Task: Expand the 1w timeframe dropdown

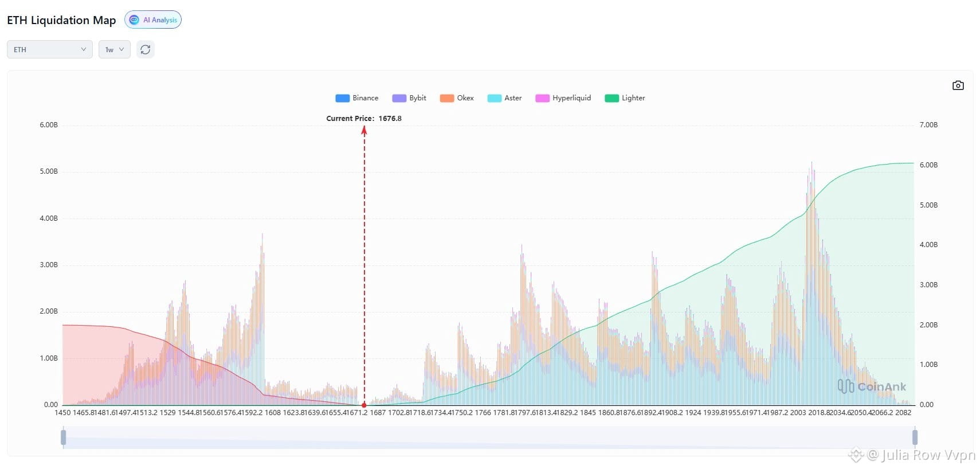Action: tap(115, 49)
